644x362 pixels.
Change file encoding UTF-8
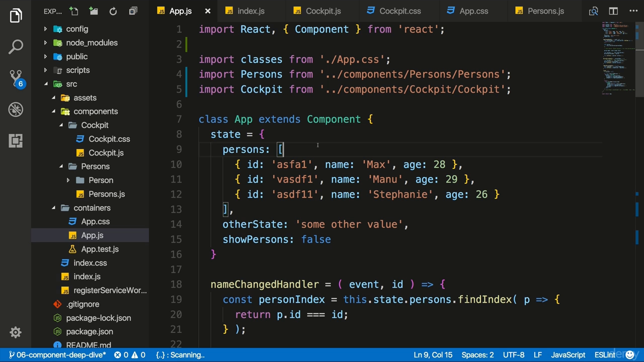(514, 355)
